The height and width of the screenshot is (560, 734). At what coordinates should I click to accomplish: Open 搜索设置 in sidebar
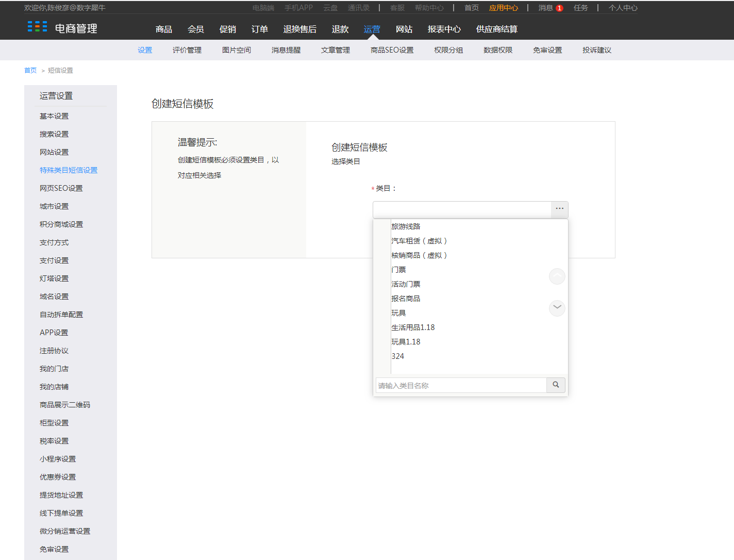(x=54, y=134)
